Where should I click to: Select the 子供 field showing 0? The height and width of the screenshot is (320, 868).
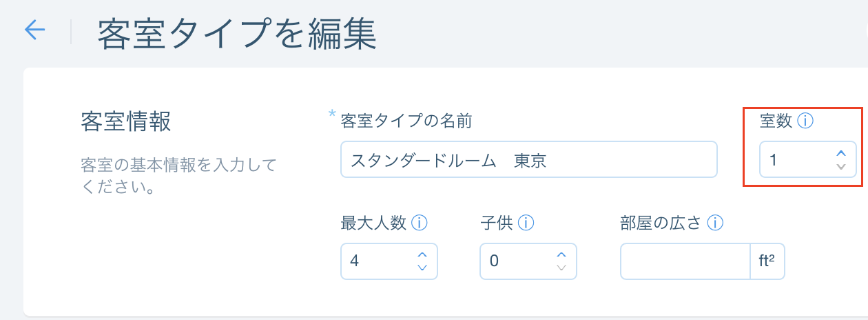(x=528, y=261)
